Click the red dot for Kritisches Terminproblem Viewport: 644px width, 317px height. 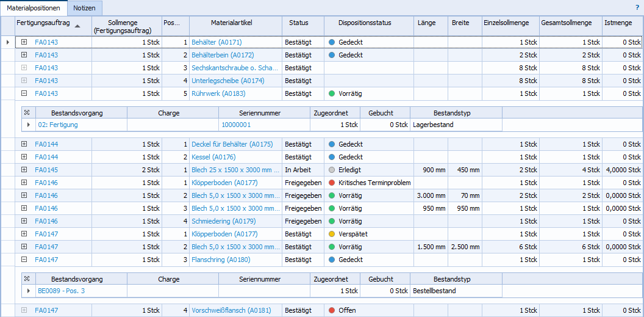(332, 183)
